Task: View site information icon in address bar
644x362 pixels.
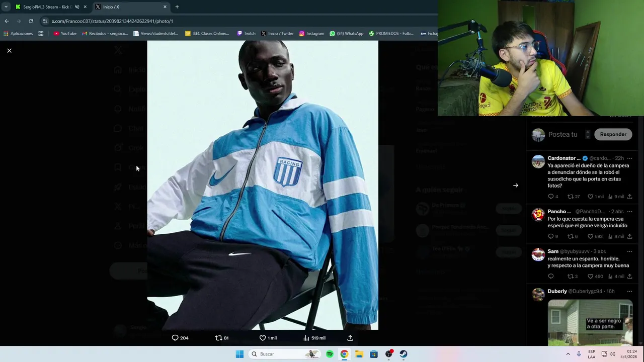Action: [45, 21]
